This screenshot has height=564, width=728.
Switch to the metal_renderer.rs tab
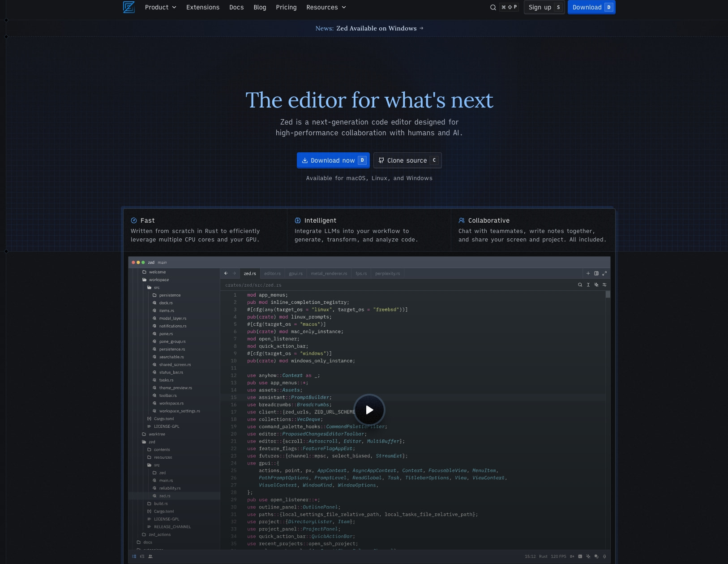(x=329, y=273)
